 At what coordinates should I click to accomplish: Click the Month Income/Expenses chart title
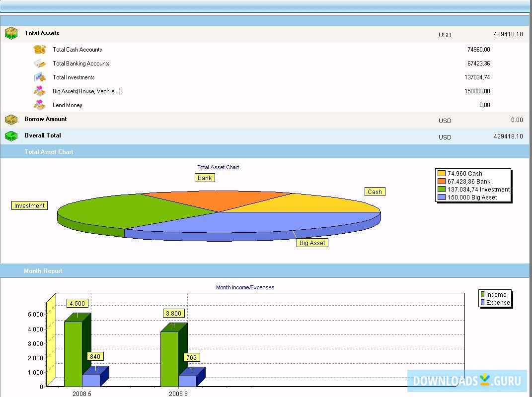click(245, 287)
